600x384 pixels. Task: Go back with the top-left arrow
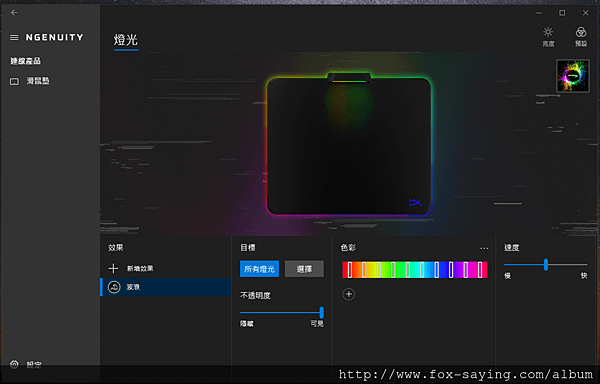coord(14,13)
